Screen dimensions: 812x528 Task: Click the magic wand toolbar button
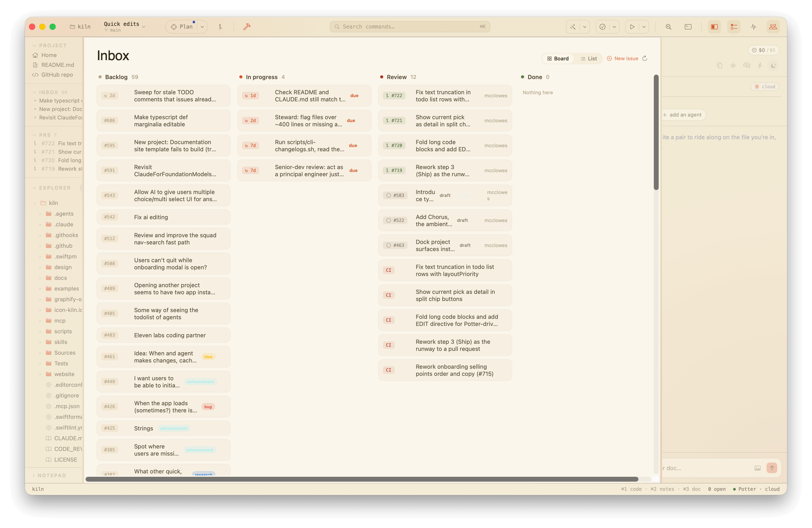pos(573,27)
